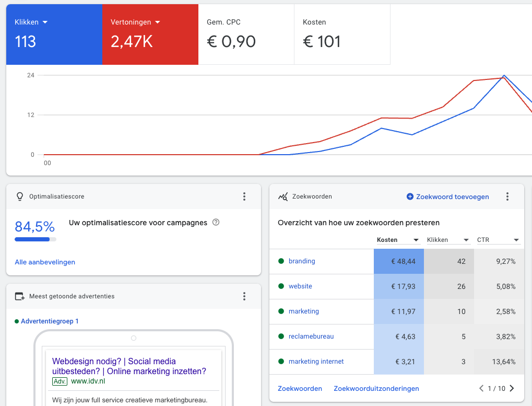Open the Klikken metric dropdown arrow
The image size is (532, 406).
click(x=45, y=22)
